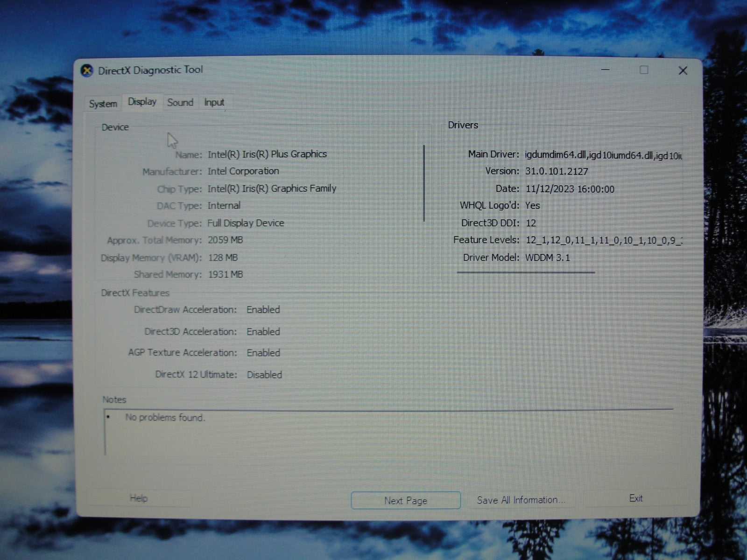Image resolution: width=747 pixels, height=560 pixels.
Task: Open the Sound tab
Action: (x=180, y=102)
